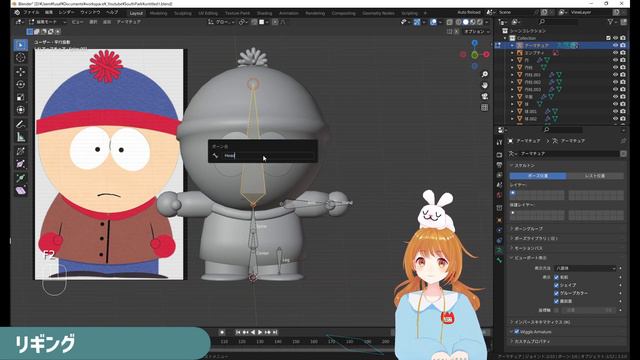Open the Tool properties tab icon
This screenshot has width=640, height=360.
499,142
